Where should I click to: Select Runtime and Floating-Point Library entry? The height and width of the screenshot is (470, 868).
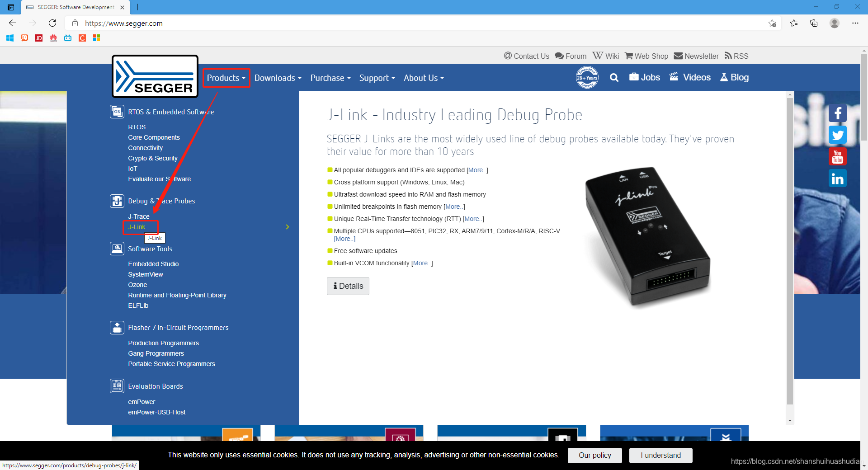177,295
